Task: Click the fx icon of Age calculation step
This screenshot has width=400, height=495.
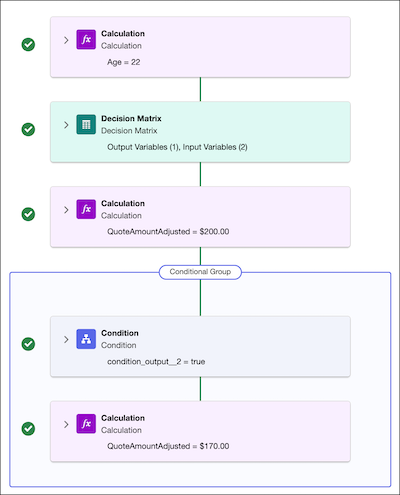Action: 86,40
